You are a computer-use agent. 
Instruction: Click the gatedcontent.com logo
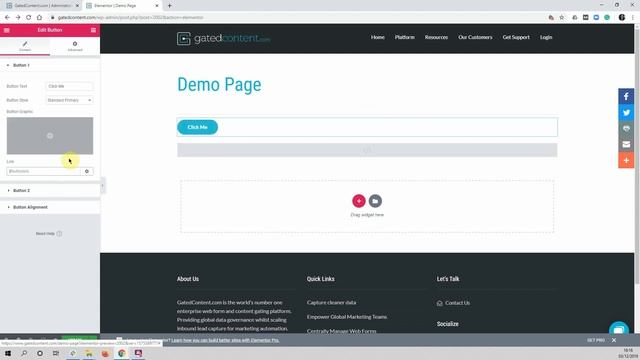point(223,38)
